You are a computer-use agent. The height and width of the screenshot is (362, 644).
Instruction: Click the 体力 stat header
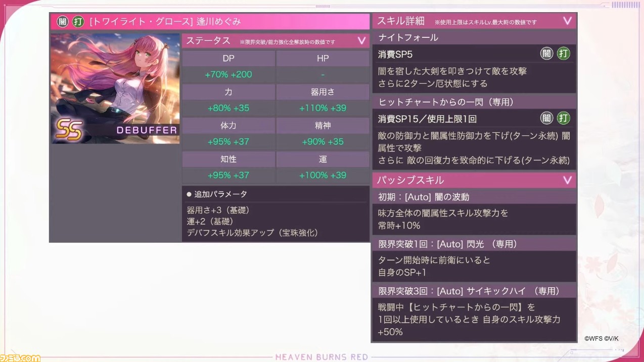click(x=228, y=125)
